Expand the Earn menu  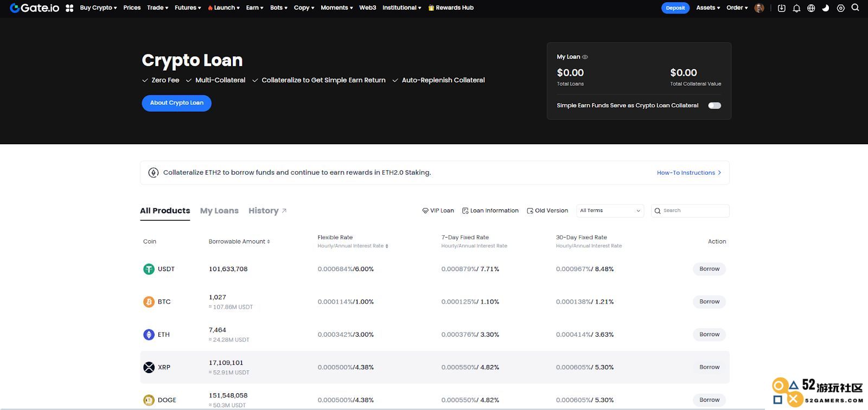pyautogui.click(x=254, y=8)
